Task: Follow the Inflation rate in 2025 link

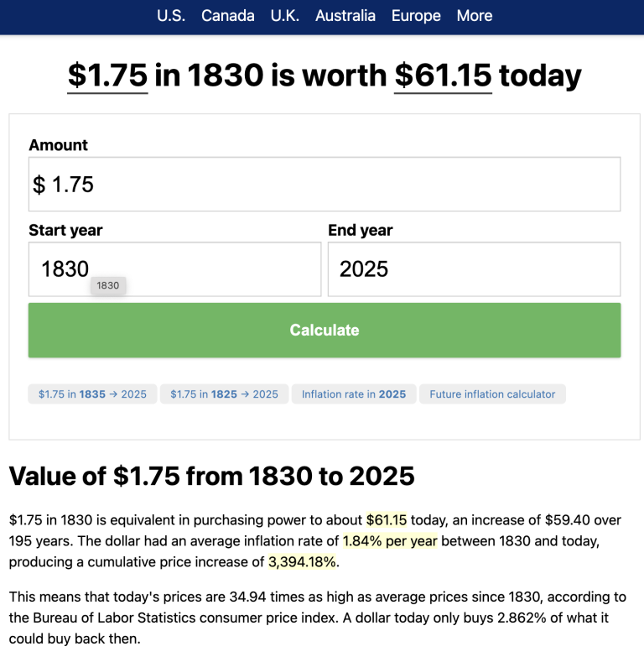Action: (354, 394)
